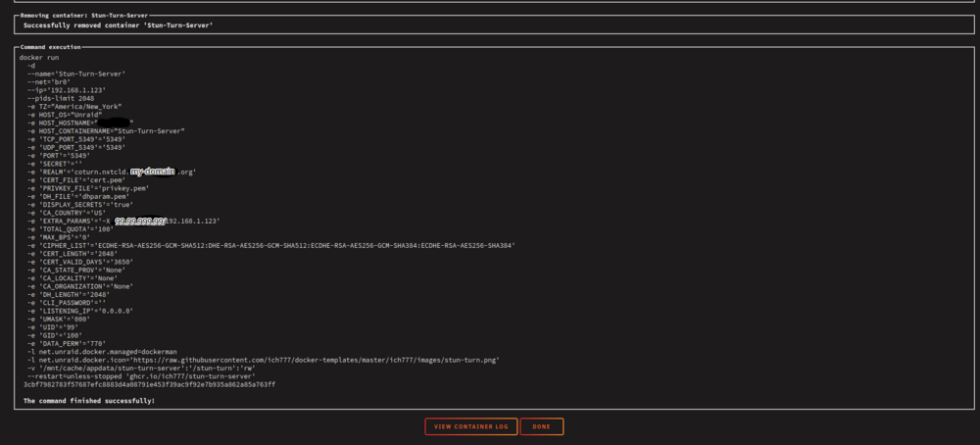
Task: Click the 'TOTAL_QUOTA'='100' line
Action: coord(71,228)
